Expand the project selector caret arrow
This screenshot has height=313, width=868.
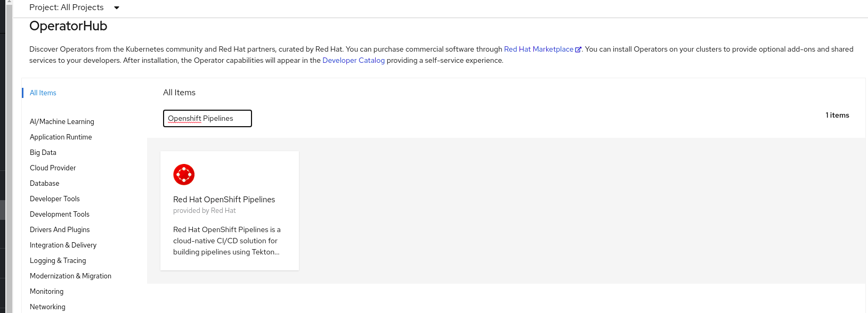116,8
